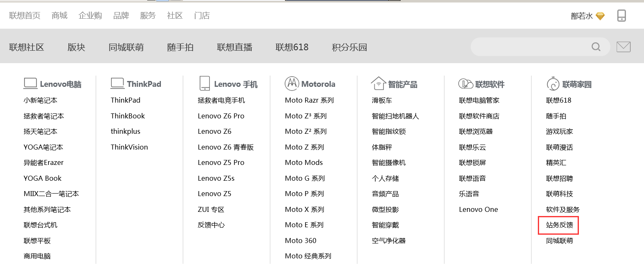Open the 联想618 tab in gray bar

pyautogui.click(x=292, y=47)
